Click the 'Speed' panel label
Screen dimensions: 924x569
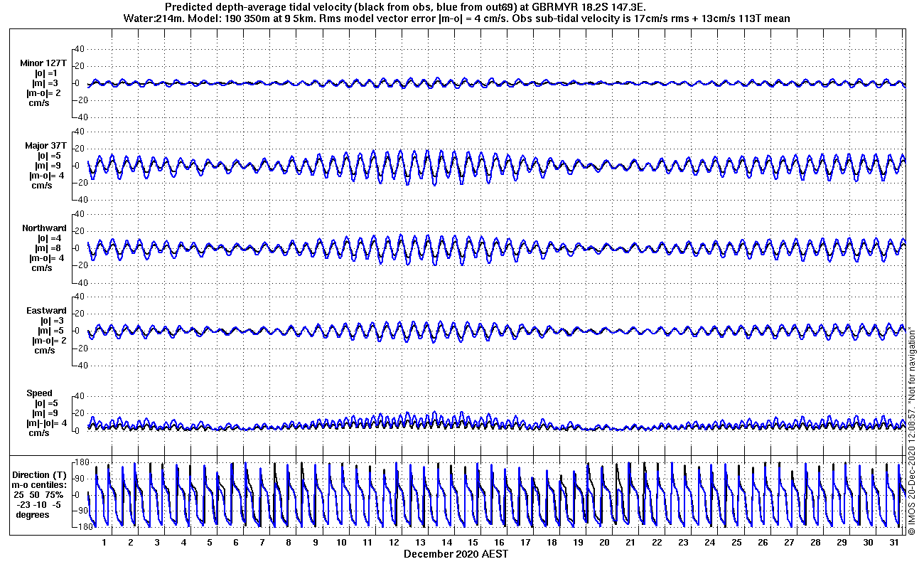[x=39, y=393]
